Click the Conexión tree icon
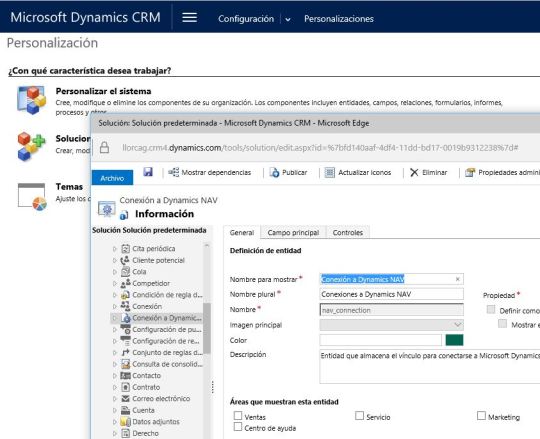 point(125,306)
